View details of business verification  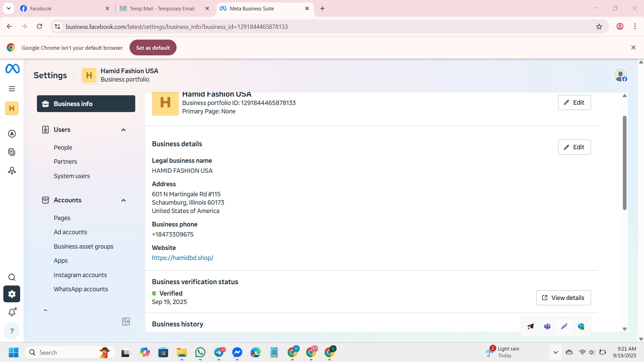(563, 298)
